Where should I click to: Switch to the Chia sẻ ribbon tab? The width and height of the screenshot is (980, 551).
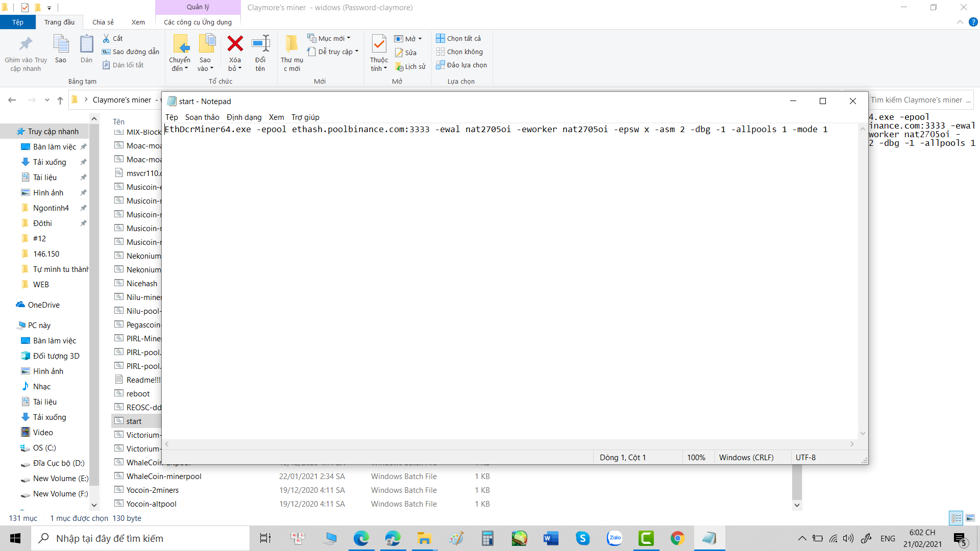(103, 22)
